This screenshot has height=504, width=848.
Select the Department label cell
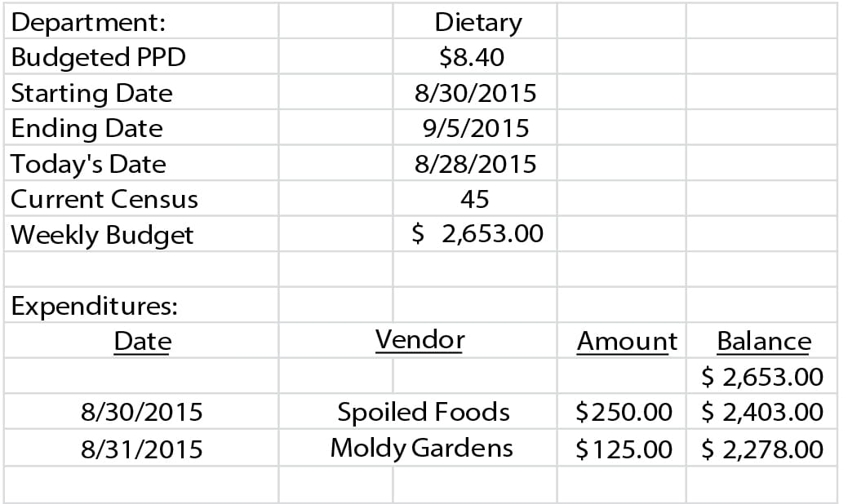(89, 22)
